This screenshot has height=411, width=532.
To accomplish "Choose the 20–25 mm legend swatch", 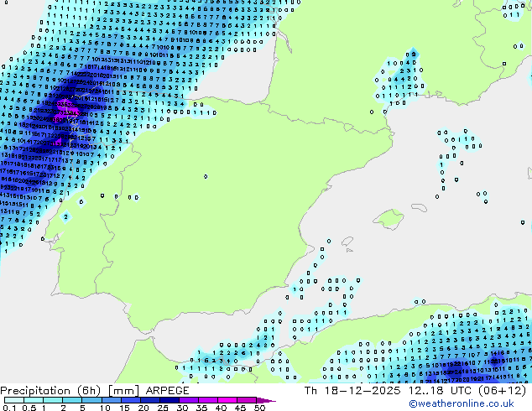I will pos(149,400).
